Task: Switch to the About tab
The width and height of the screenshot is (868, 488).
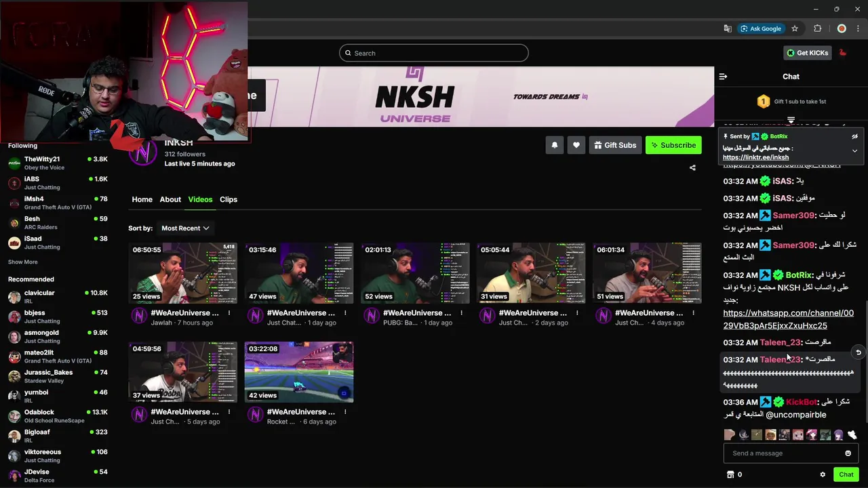Action: pyautogui.click(x=170, y=199)
